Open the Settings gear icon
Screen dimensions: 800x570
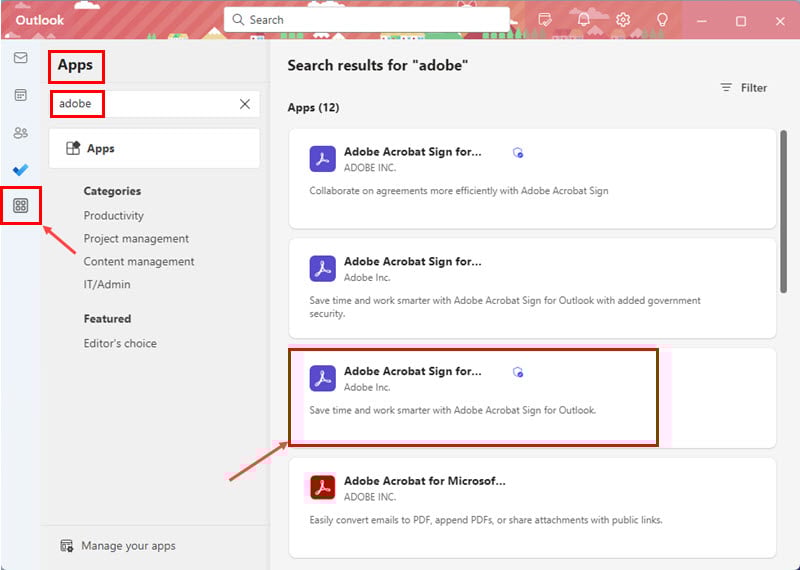click(x=622, y=20)
